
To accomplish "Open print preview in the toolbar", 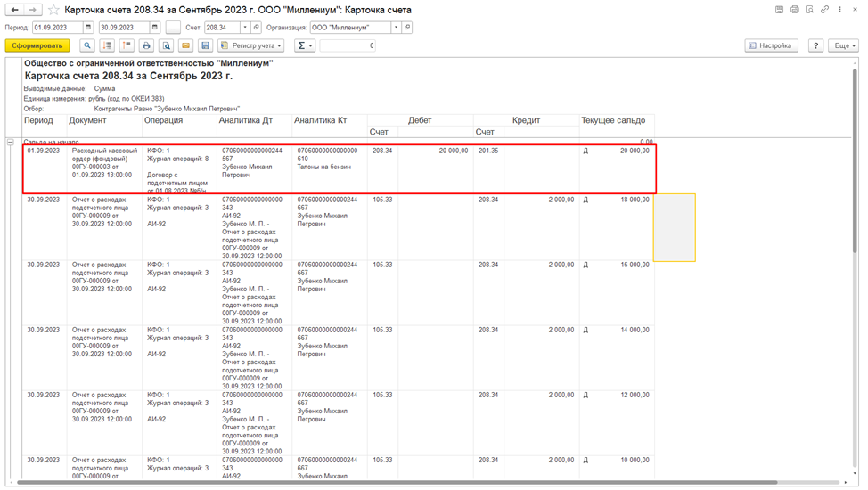I will click(x=166, y=45).
